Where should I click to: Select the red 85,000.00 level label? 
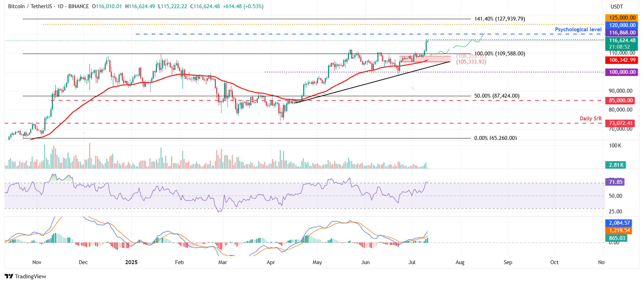(621, 100)
